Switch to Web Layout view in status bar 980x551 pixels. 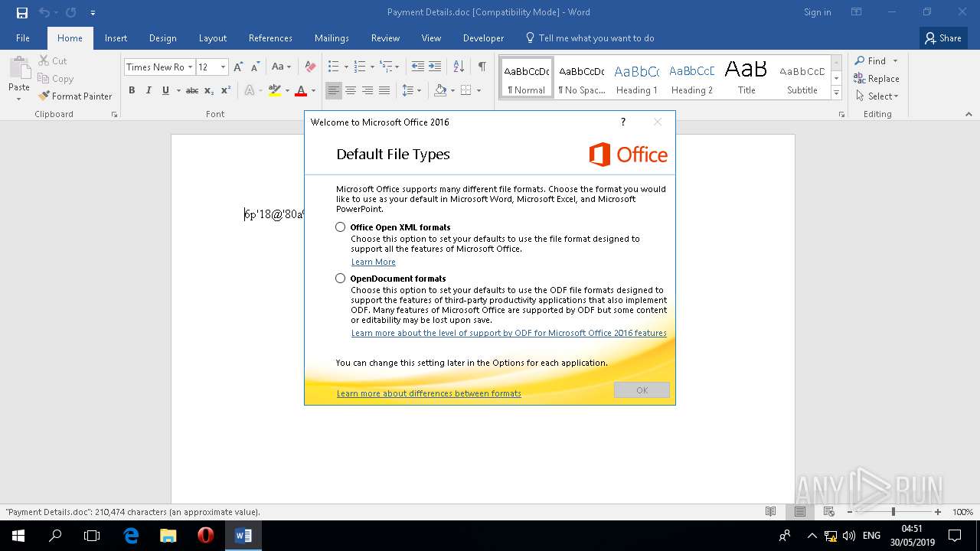point(828,512)
